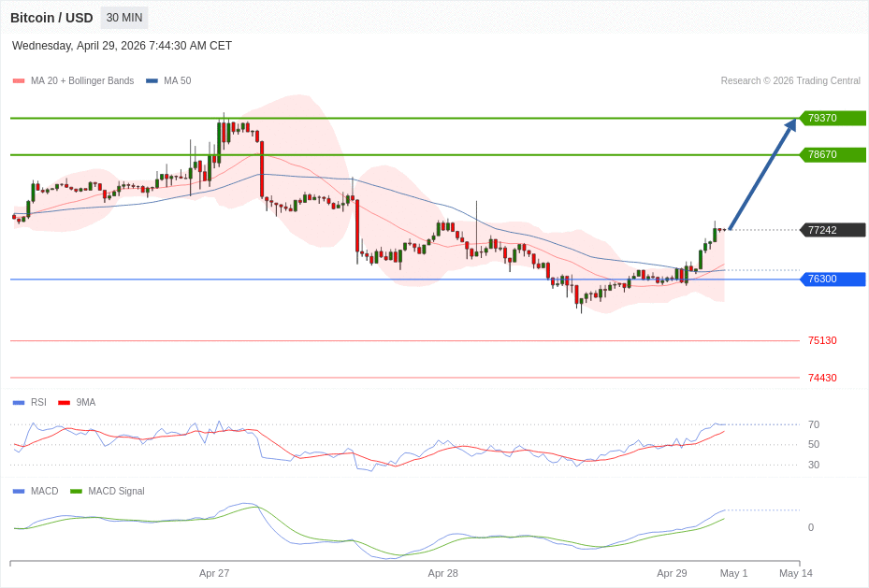
Task: Click the 74430 red support label
Action: coord(822,379)
